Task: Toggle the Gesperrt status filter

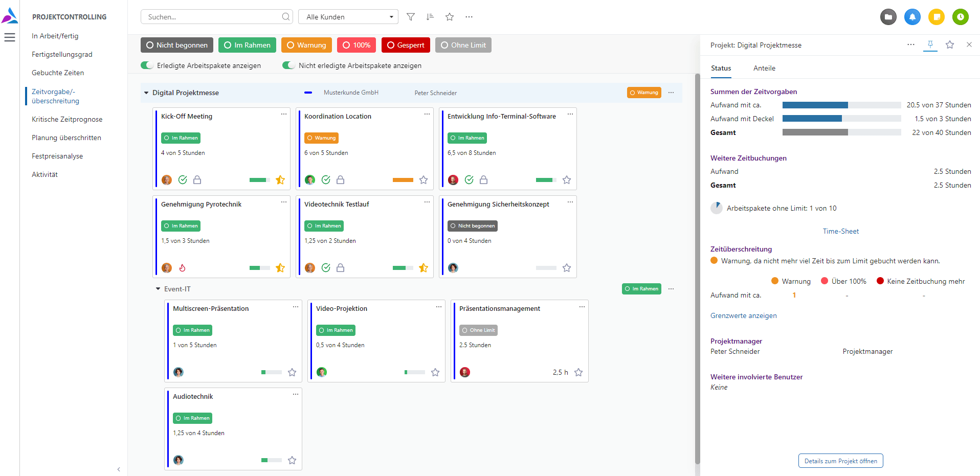Action: point(406,45)
